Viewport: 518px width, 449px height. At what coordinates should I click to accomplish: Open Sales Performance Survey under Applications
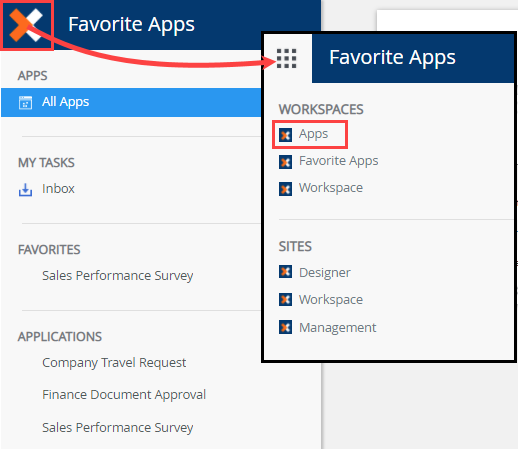coord(117,428)
